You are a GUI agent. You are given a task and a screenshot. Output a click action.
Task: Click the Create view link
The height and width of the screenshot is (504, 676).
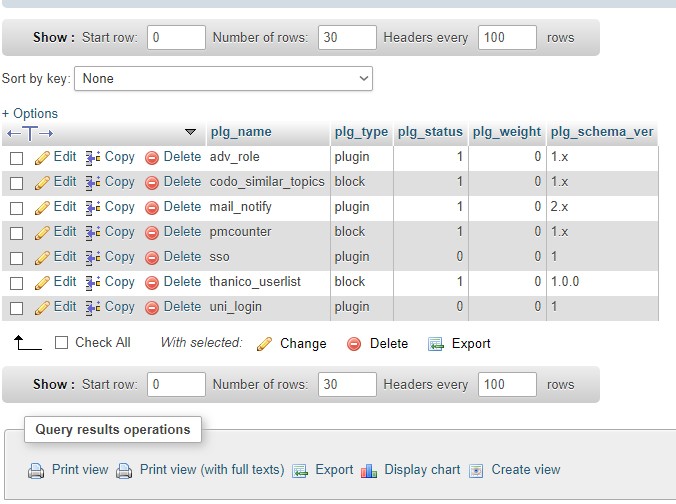pos(526,470)
